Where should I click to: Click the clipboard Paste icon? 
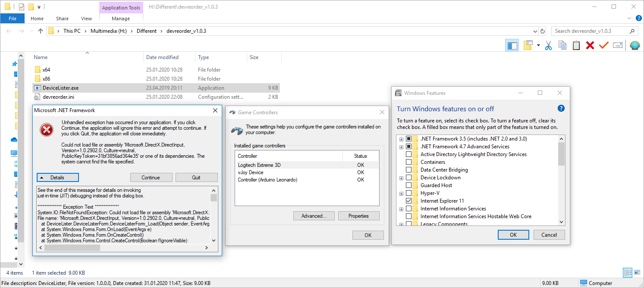click(576, 45)
